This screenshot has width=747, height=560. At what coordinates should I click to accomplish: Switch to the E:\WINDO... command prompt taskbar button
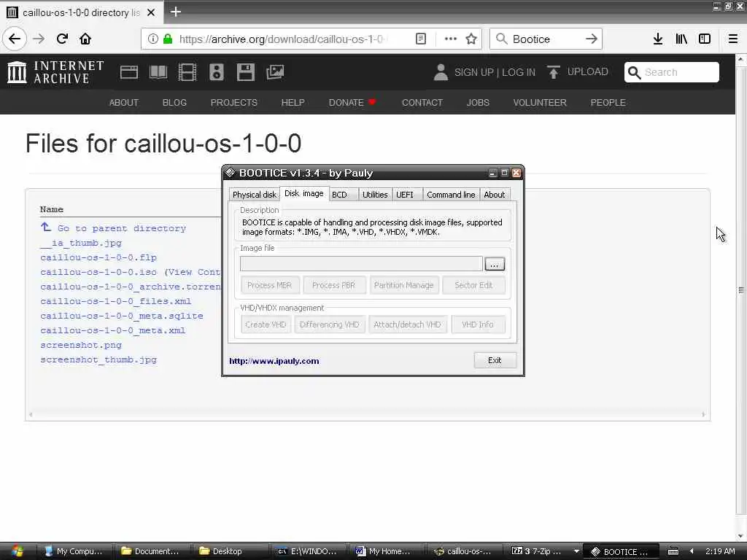tap(309, 551)
